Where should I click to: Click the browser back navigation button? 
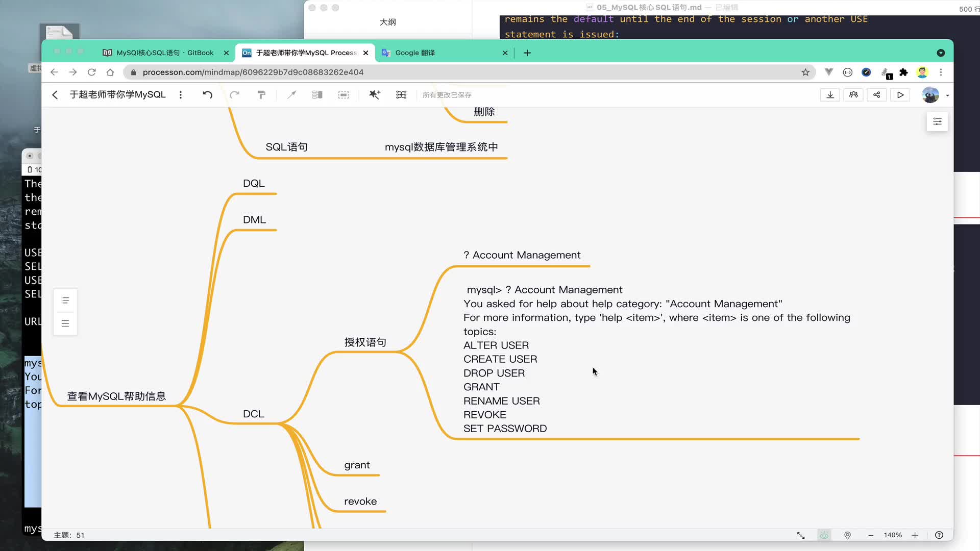point(53,72)
